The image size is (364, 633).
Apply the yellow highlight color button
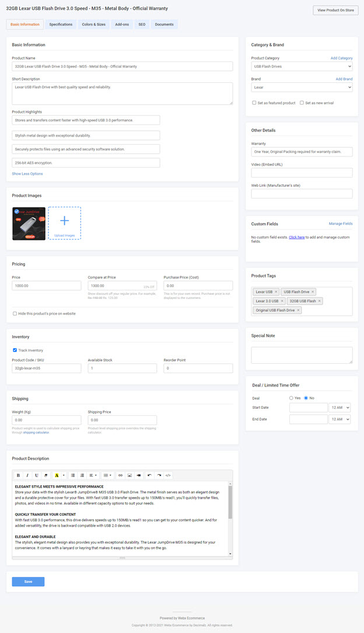57,475
